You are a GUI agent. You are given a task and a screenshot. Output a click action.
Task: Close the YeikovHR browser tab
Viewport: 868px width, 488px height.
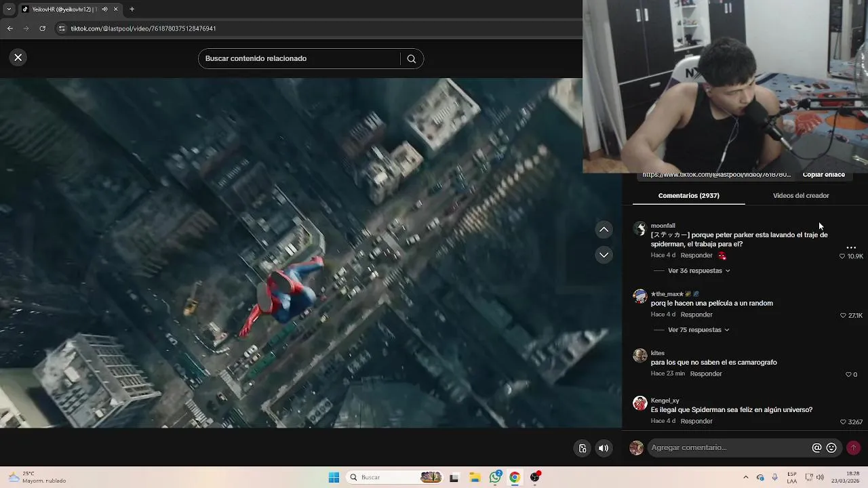point(115,9)
